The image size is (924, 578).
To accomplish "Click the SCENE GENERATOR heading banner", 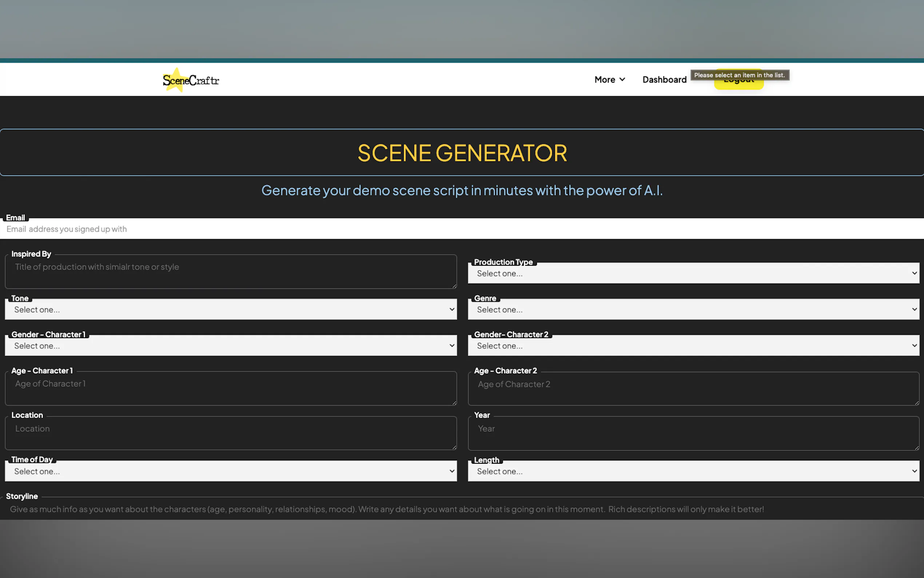I will (461, 153).
